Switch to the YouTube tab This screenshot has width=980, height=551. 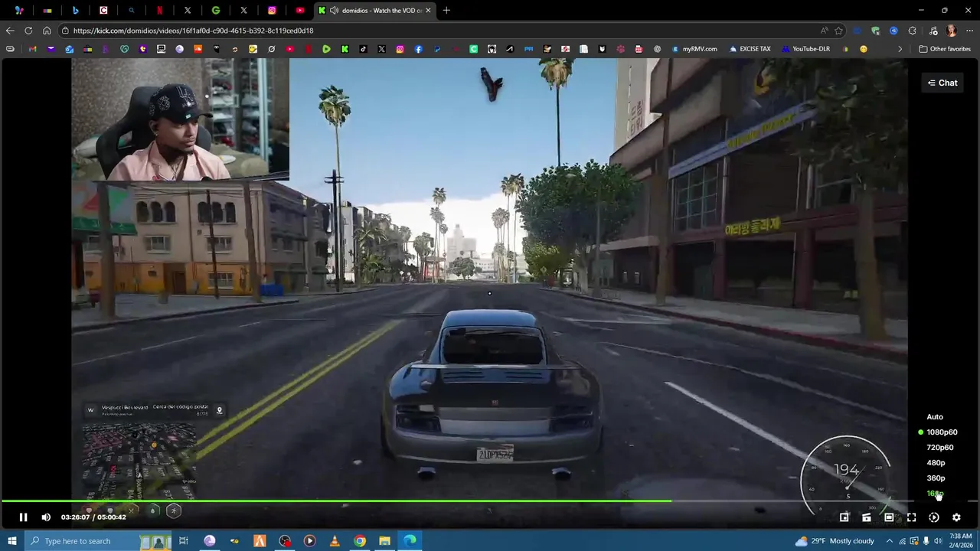[x=299, y=11]
